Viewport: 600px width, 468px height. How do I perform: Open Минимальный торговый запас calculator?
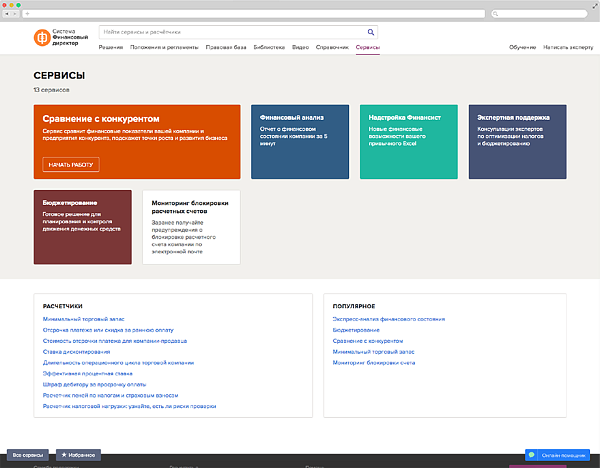coord(83,319)
